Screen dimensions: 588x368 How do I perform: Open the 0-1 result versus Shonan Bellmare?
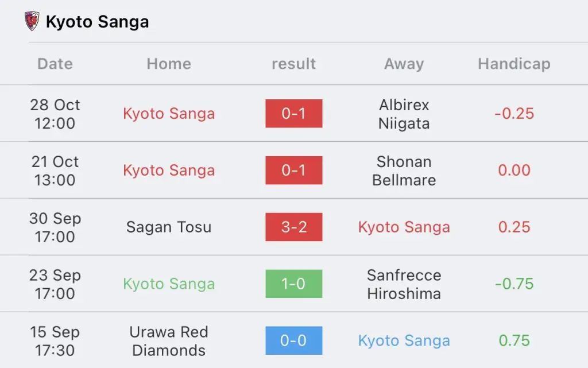tap(293, 170)
